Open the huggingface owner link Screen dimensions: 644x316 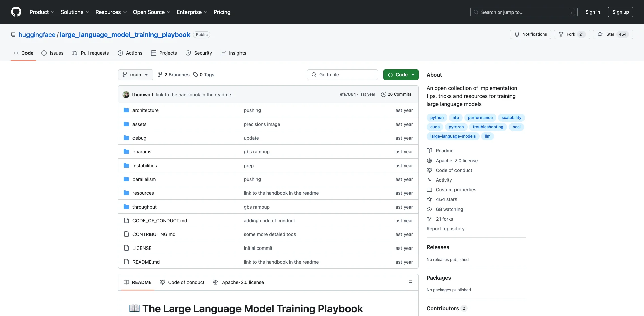37,35
